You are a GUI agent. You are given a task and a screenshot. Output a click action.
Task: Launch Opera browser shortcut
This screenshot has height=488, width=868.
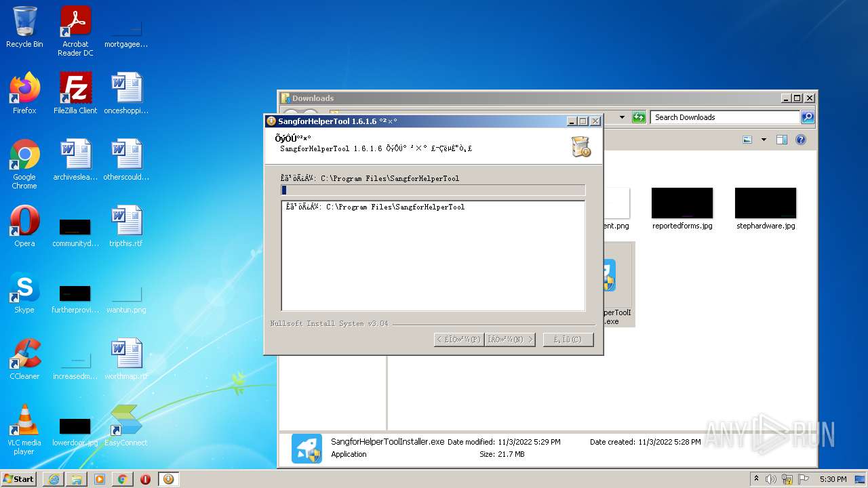click(24, 226)
